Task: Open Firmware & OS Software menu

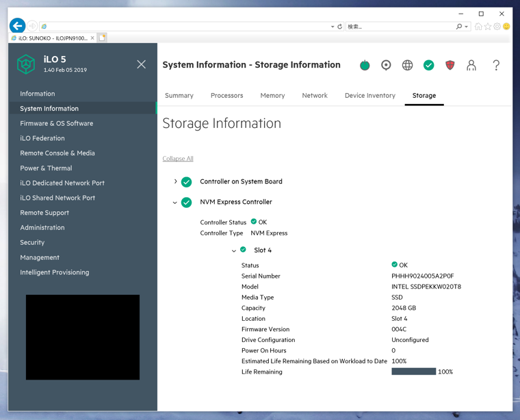Action: click(56, 123)
